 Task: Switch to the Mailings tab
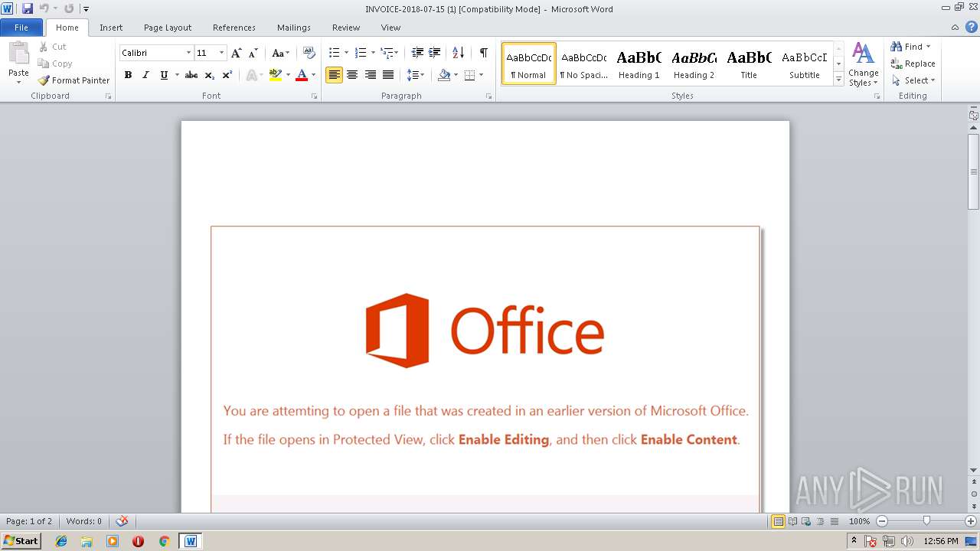(x=294, y=28)
